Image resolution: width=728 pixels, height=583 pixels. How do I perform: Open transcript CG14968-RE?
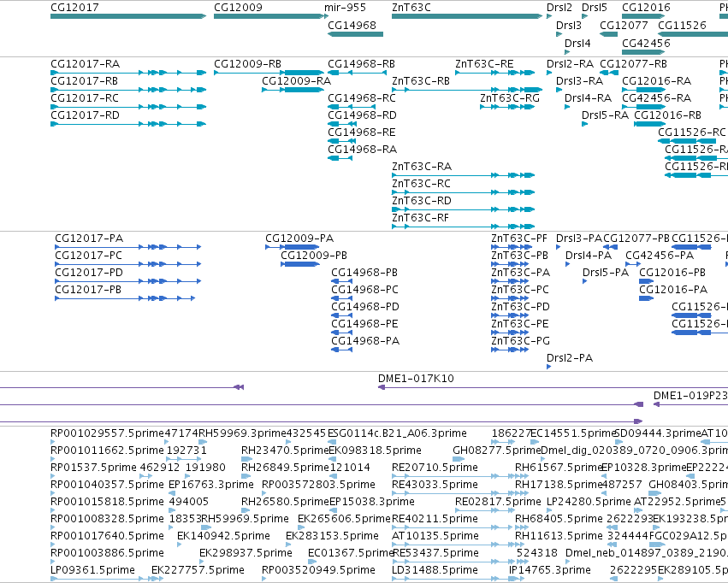361,132
